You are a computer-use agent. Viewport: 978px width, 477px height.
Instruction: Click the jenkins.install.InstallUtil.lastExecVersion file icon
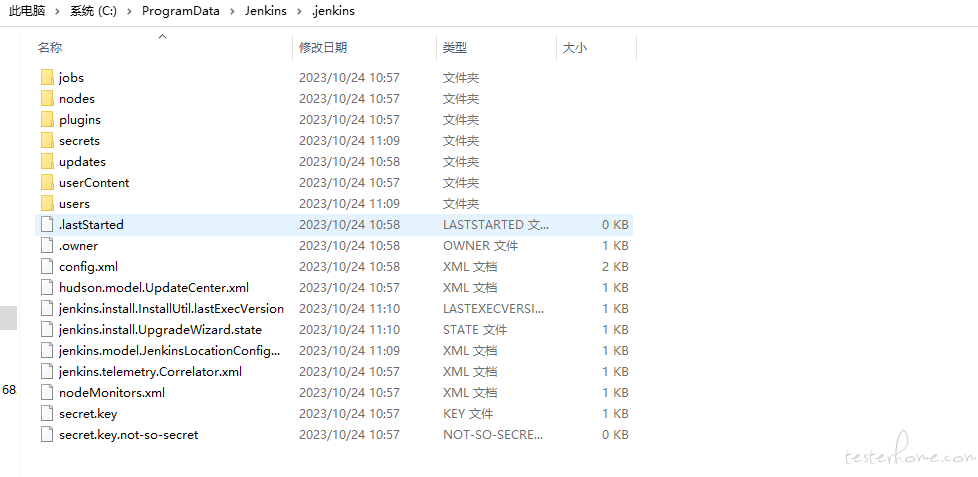[x=47, y=309]
